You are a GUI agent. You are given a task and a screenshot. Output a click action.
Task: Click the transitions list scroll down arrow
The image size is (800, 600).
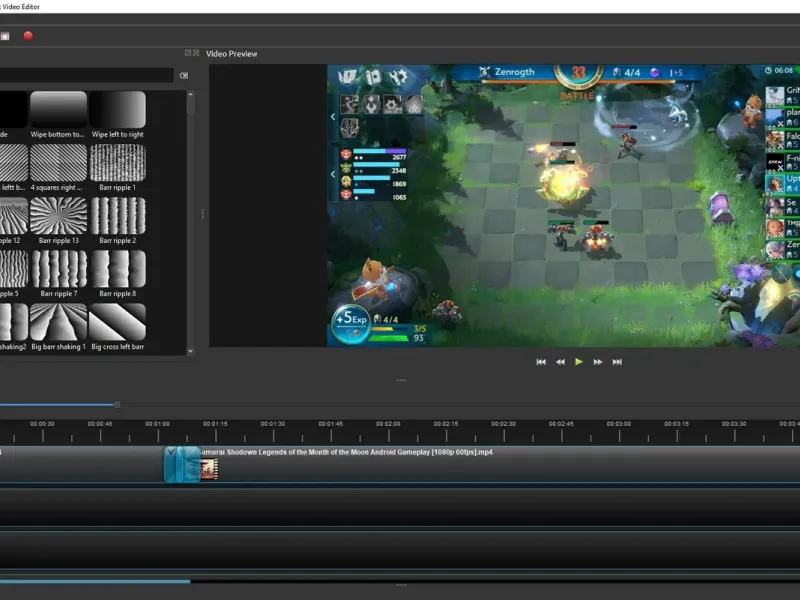point(191,352)
